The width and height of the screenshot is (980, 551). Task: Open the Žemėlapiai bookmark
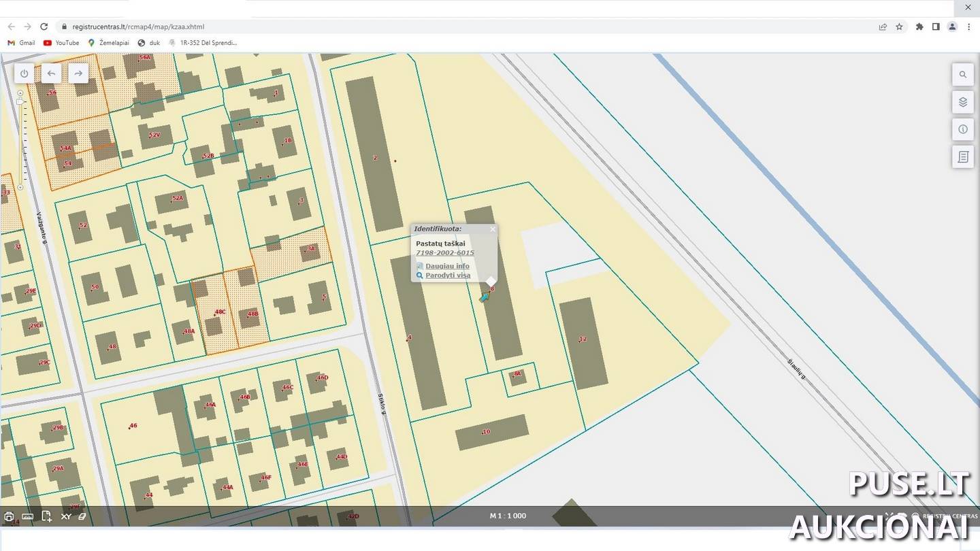(108, 43)
